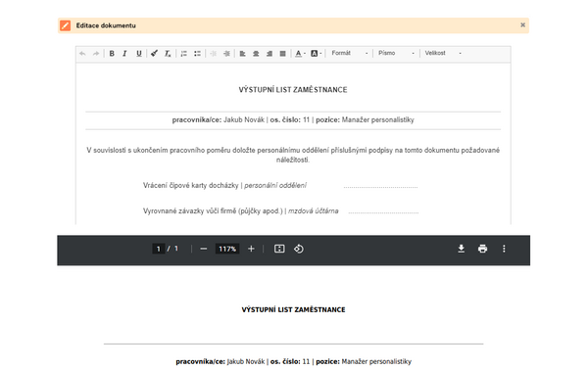This screenshot has width=588, height=370.
Task: Click the redo arrow in editor toolbar
Action: (x=96, y=54)
